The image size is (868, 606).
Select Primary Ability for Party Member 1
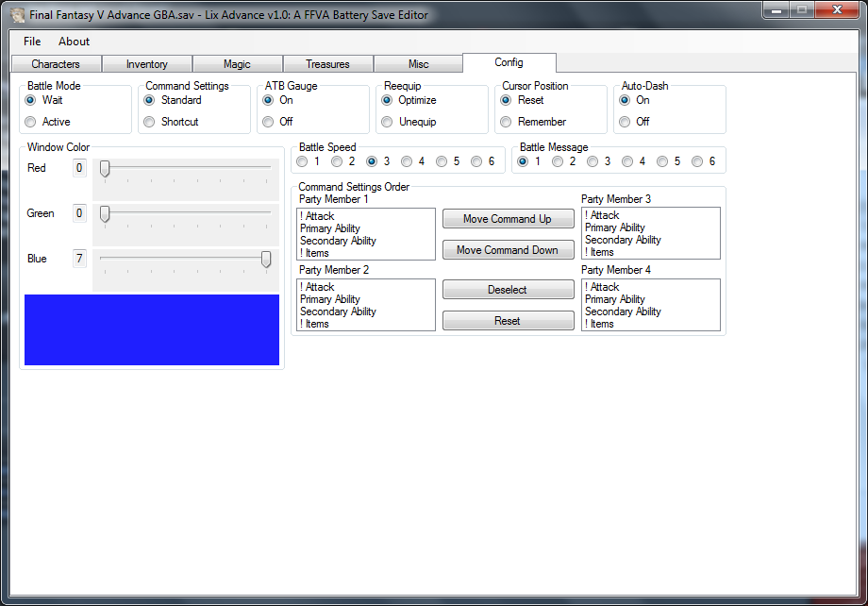(x=366, y=228)
